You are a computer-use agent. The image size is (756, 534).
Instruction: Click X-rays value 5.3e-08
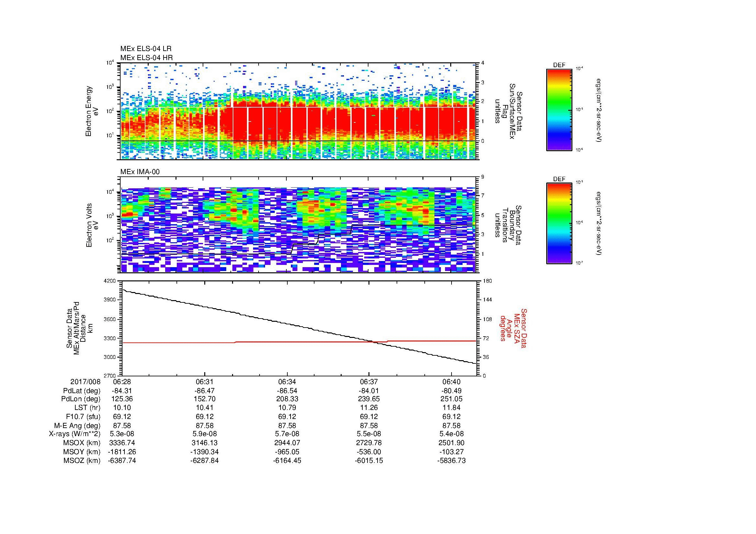pyautogui.click(x=122, y=434)
